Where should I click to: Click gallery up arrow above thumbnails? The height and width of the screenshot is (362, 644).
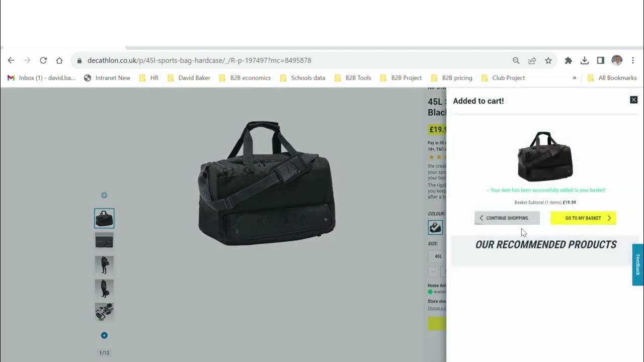click(104, 195)
